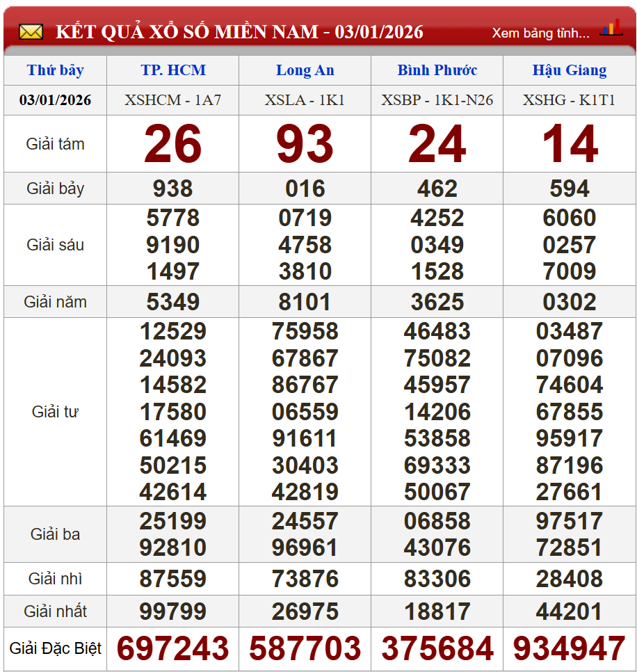Click the XSBP - 1K1-N26 draw code
637x672 pixels.
(x=437, y=100)
